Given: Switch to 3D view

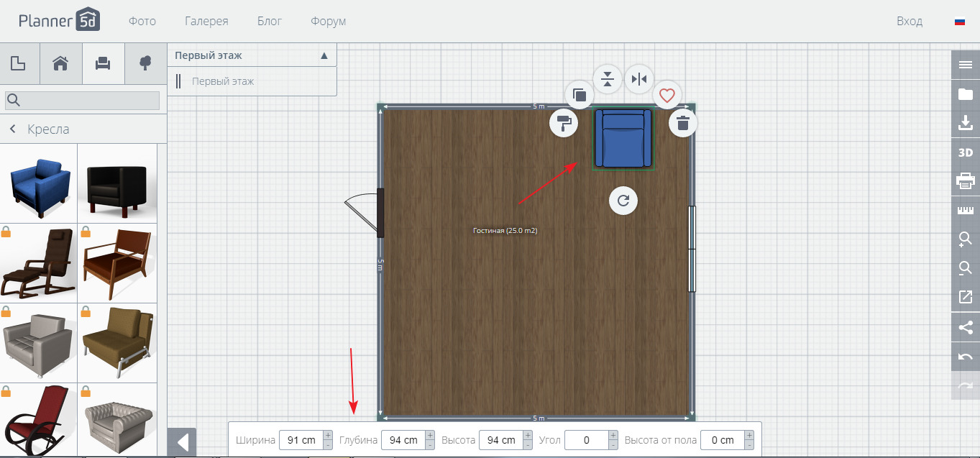Looking at the screenshot, I should coord(965,152).
